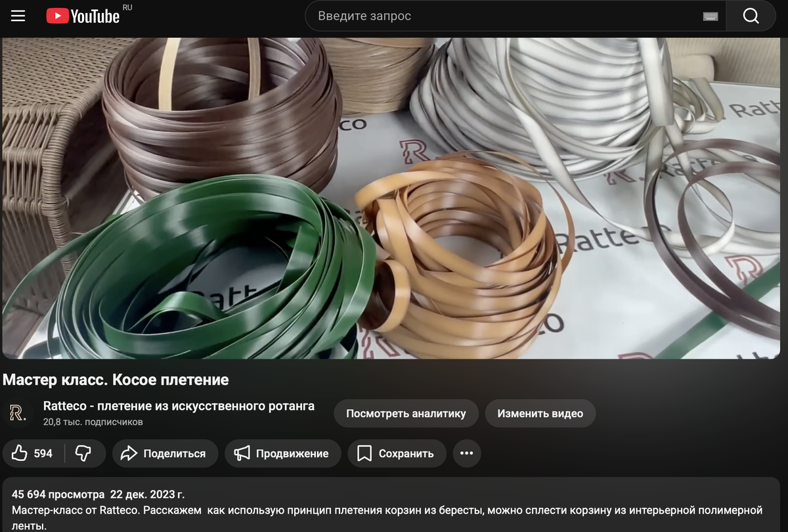This screenshot has width=788, height=532.
Task: Click the '22 дек. 2023 г.' date
Action: point(148,494)
